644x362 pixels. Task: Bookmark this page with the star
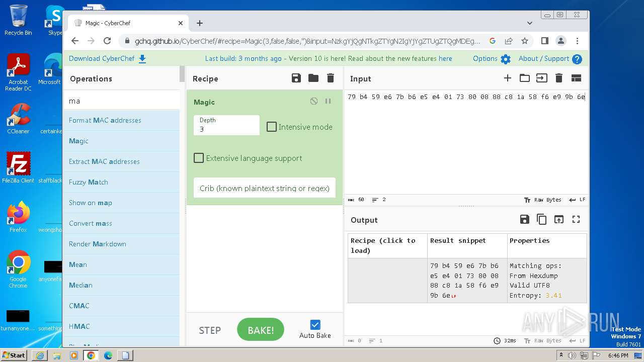pos(525,41)
